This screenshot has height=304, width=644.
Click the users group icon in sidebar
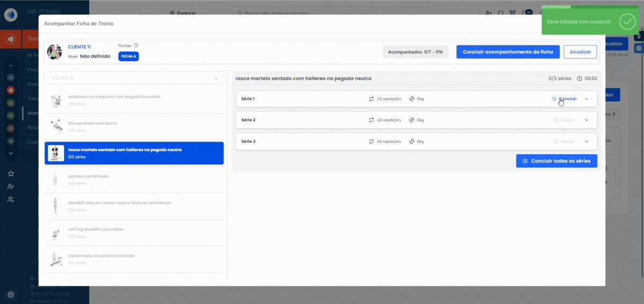click(x=11, y=199)
